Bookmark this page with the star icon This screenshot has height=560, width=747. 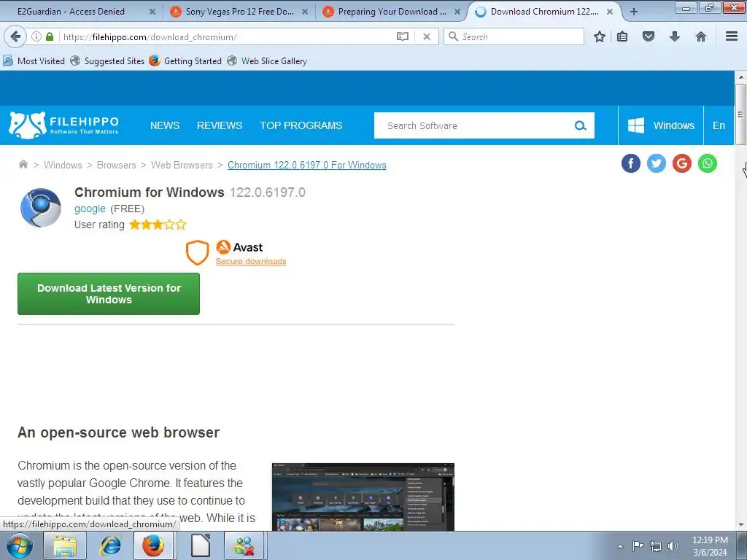pyautogui.click(x=600, y=36)
